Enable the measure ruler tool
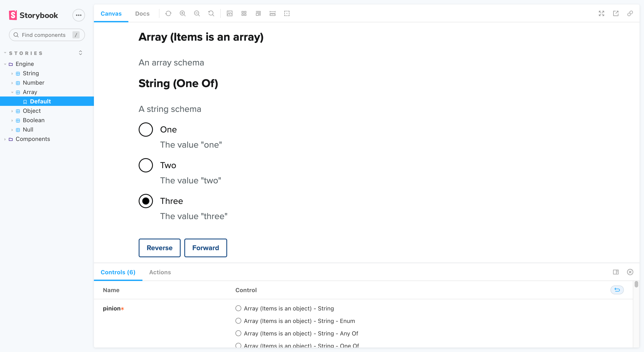 273,13
